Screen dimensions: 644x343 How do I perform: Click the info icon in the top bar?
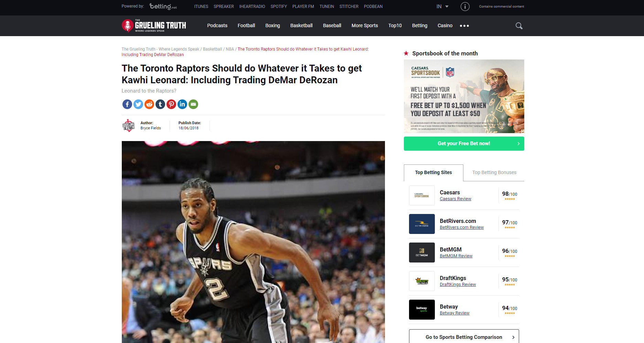pyautogui.click(x=465, y=6)
